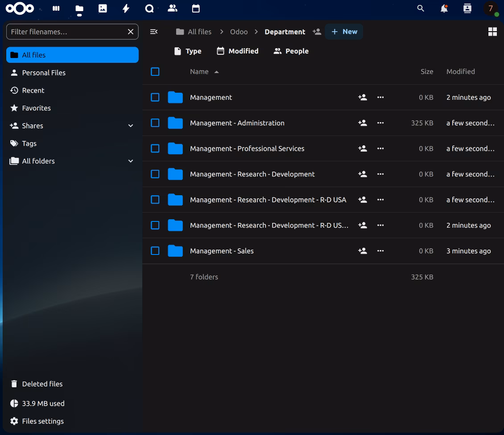Sort files by Name column
504x435 pixels.
204,72
